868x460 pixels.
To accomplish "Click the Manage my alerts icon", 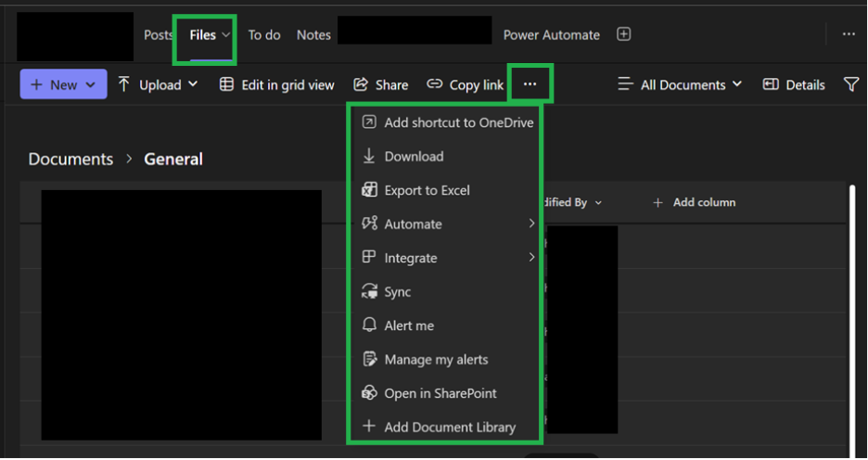I will tap(369, 359).
